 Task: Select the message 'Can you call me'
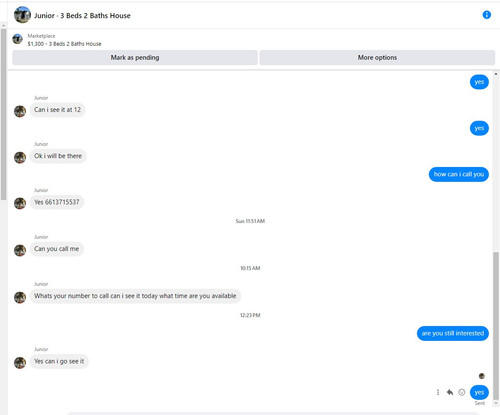(x=57, y=249)
